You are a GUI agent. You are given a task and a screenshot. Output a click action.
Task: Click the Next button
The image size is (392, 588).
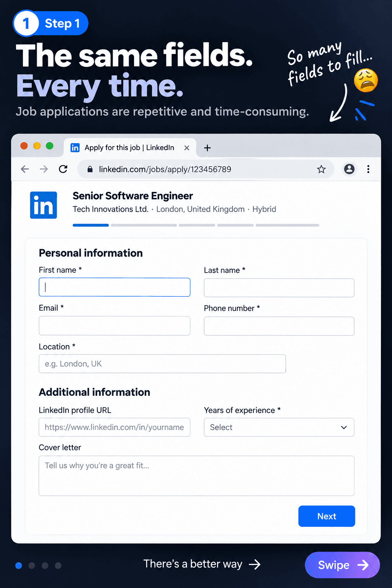point(327,516)
